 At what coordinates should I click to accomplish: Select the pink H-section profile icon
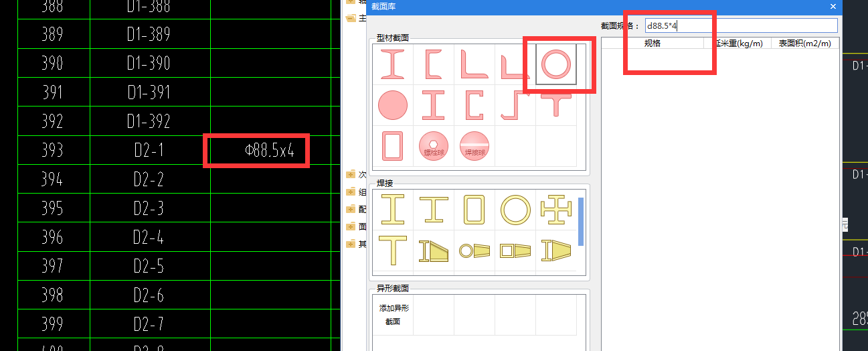[434, 106]
